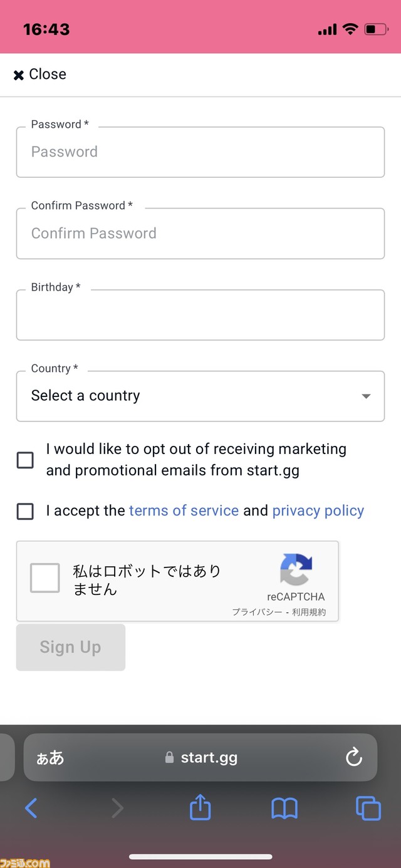This screenshot has height=868, width=401.
Task: Click the Country dropdown arrow
Action: 367,396
